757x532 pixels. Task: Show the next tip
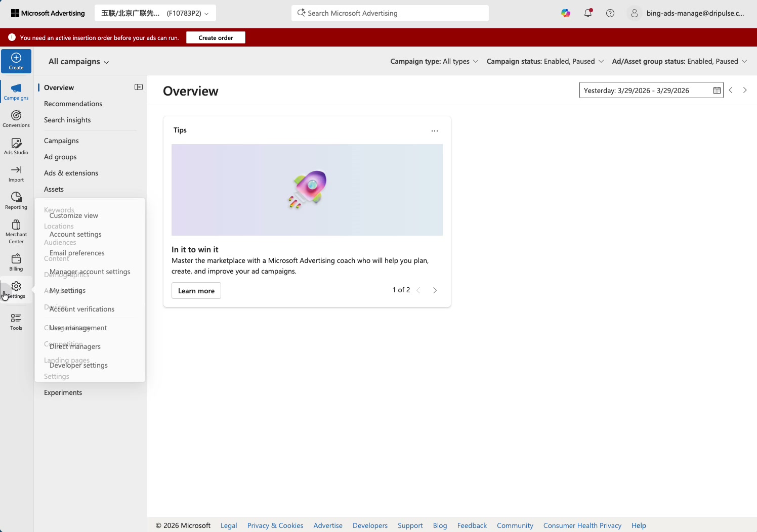pyautogui.click(x=435, y=290)
